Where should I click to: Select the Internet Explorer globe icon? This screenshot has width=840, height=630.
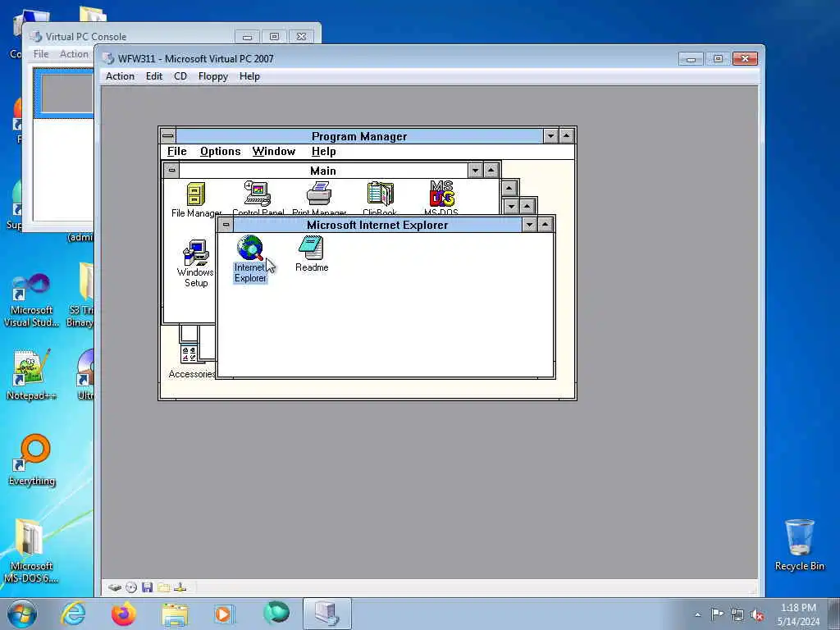click(249, 248)
